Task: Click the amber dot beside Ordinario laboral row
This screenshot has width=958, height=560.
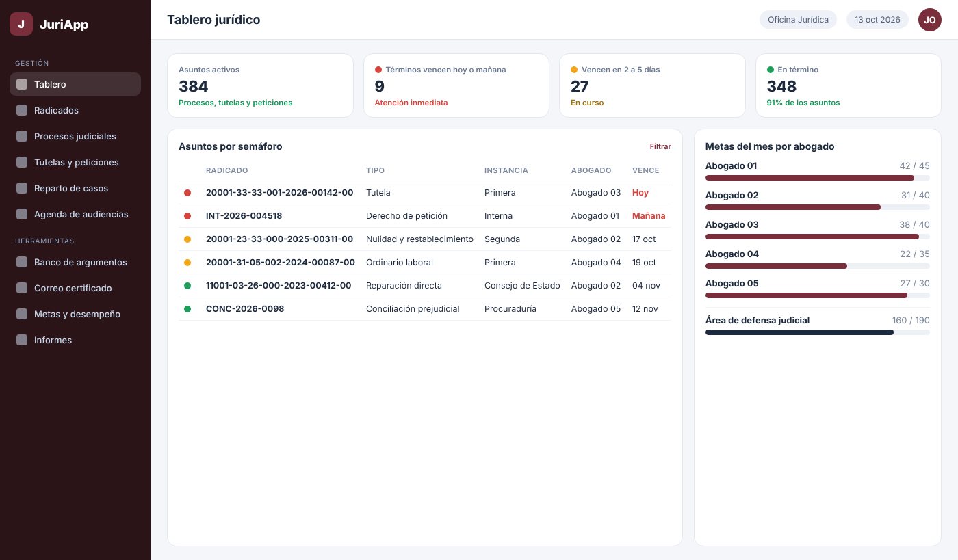Action: click(x=187, y=263)
